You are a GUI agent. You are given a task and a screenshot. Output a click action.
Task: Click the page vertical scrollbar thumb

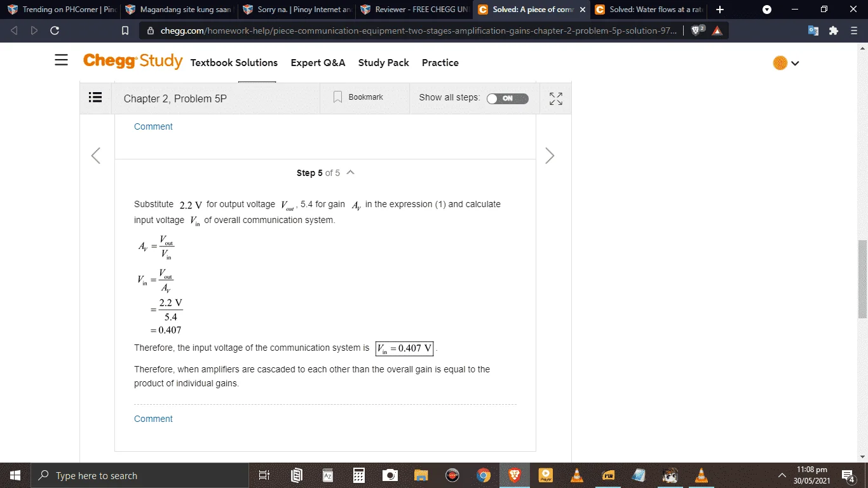click(x=862, y=279)
